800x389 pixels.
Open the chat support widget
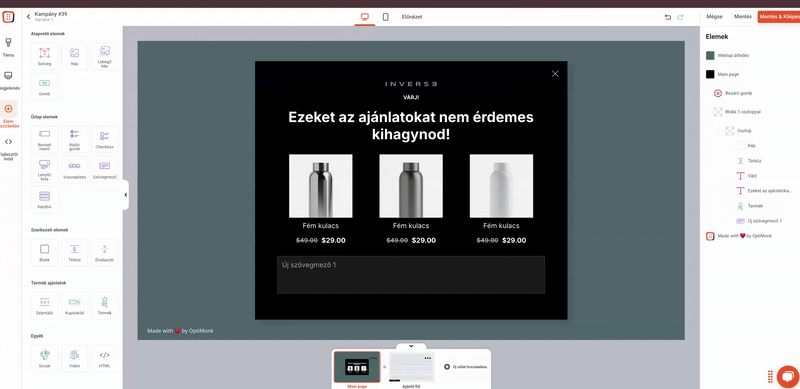(x=788, y=377)
